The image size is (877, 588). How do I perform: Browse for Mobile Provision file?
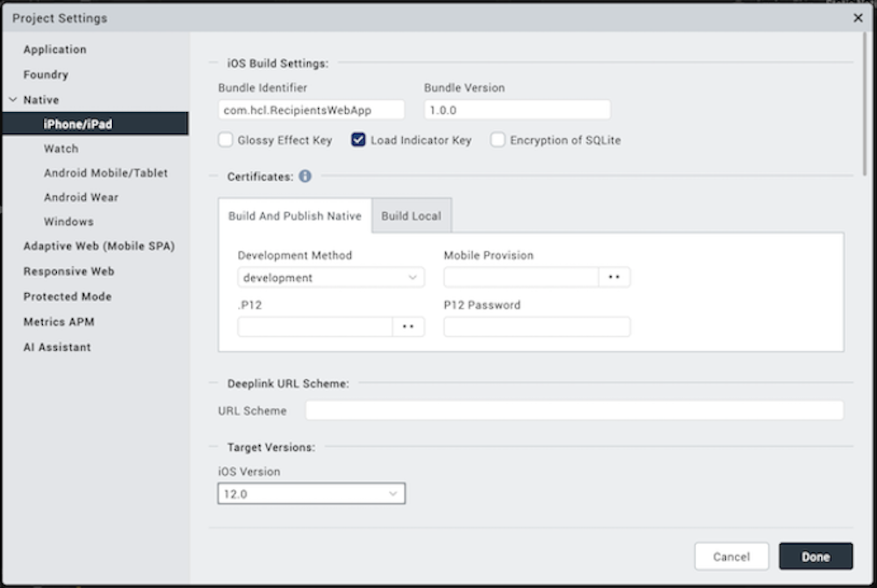(x=614, y=278)
